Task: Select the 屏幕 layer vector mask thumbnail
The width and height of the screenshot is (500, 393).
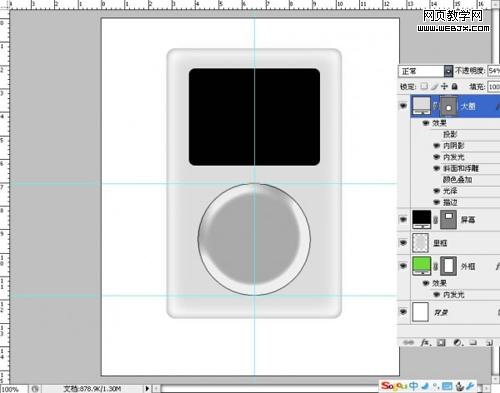Action: click(448, 220)
